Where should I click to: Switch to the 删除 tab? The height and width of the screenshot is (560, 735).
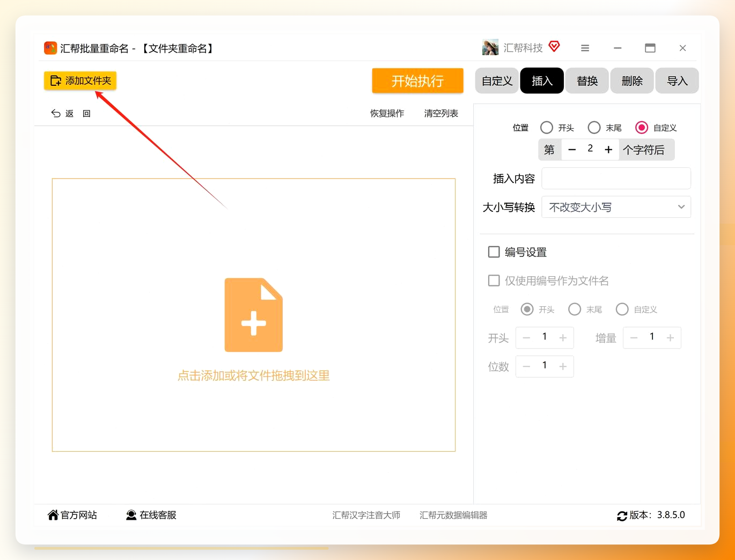[632, 81]
